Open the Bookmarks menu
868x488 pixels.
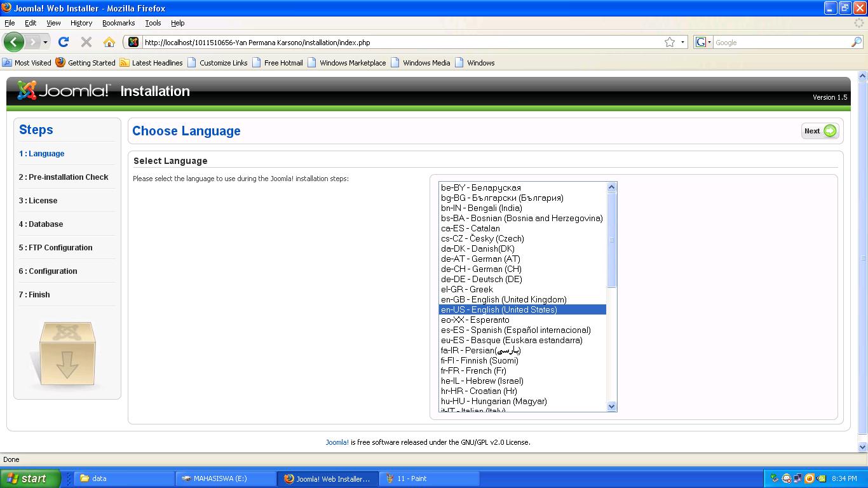[x=118, y=23]
